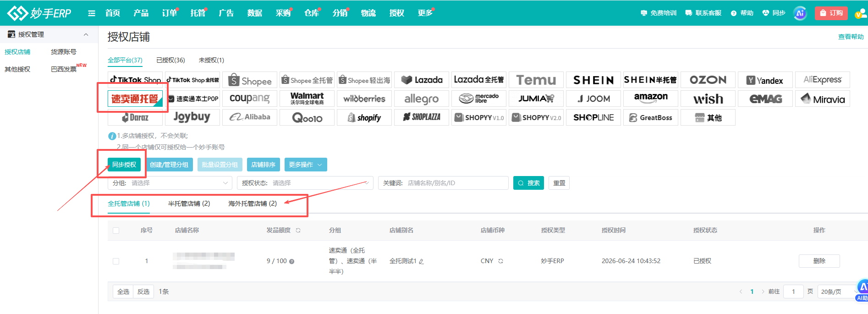The height and width of the screenshot is (314, 868).
Task: Click the help icon beside 9 / 100
Action: 291,261
